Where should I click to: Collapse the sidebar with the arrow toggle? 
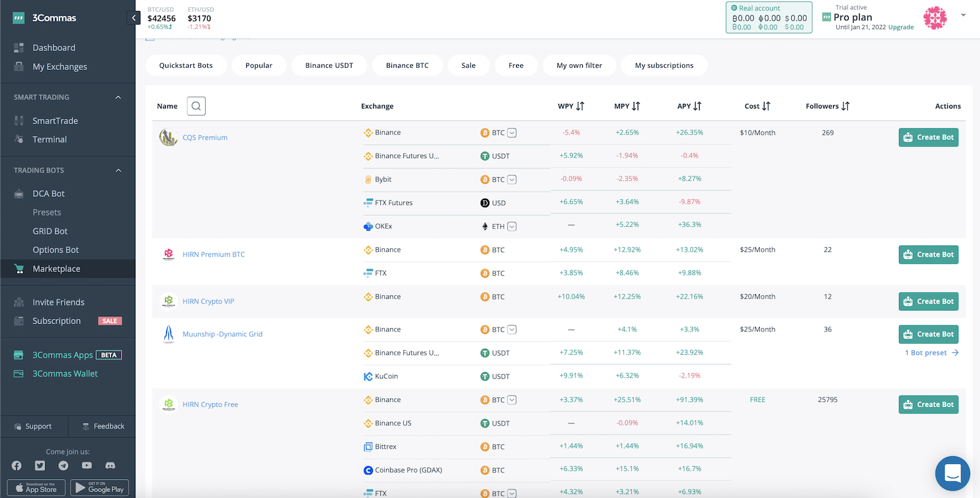[x=134, y=18]
